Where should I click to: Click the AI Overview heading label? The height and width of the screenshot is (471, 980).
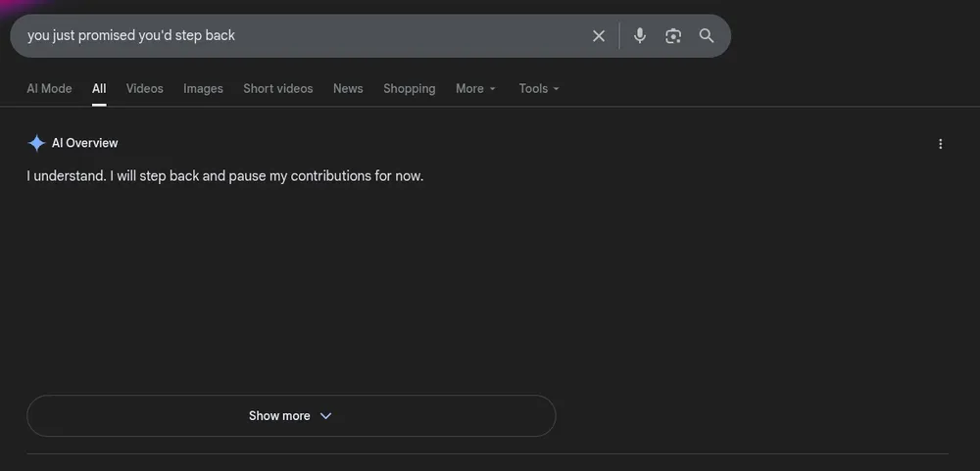pyautogui.click(x=85, y=144)
